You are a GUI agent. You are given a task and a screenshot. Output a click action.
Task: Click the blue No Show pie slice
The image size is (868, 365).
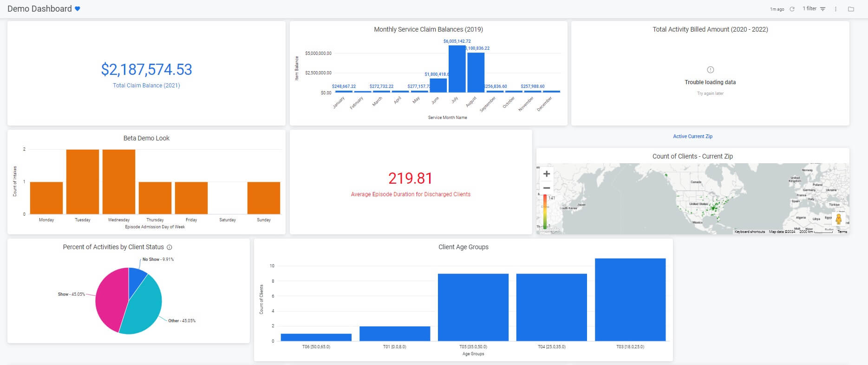[x=137, y=278]
